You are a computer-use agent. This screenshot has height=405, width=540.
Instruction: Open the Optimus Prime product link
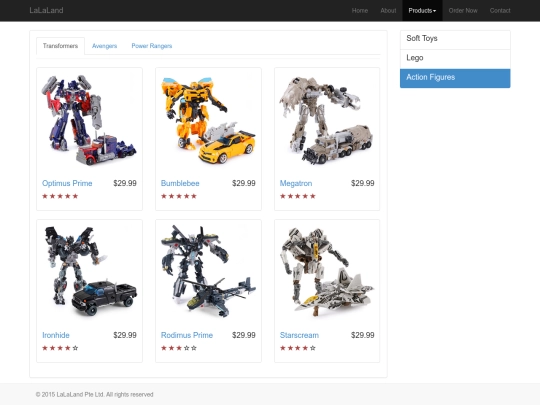(67, 183)
